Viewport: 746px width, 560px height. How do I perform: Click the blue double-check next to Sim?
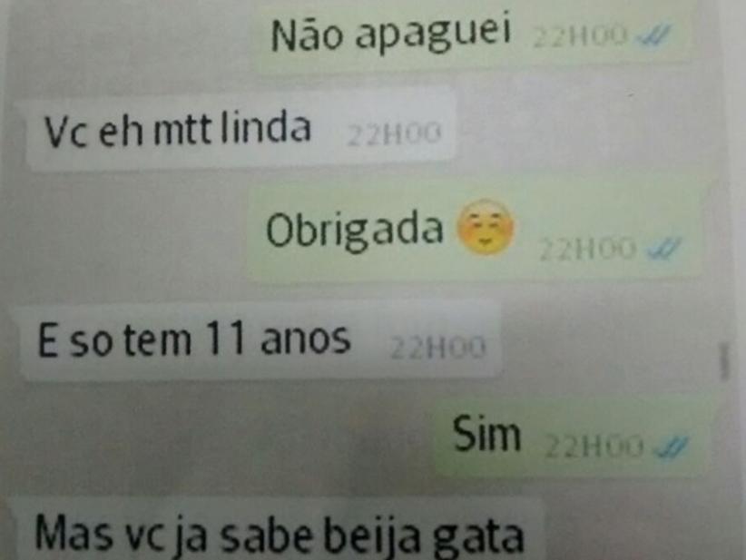point(671,447)
